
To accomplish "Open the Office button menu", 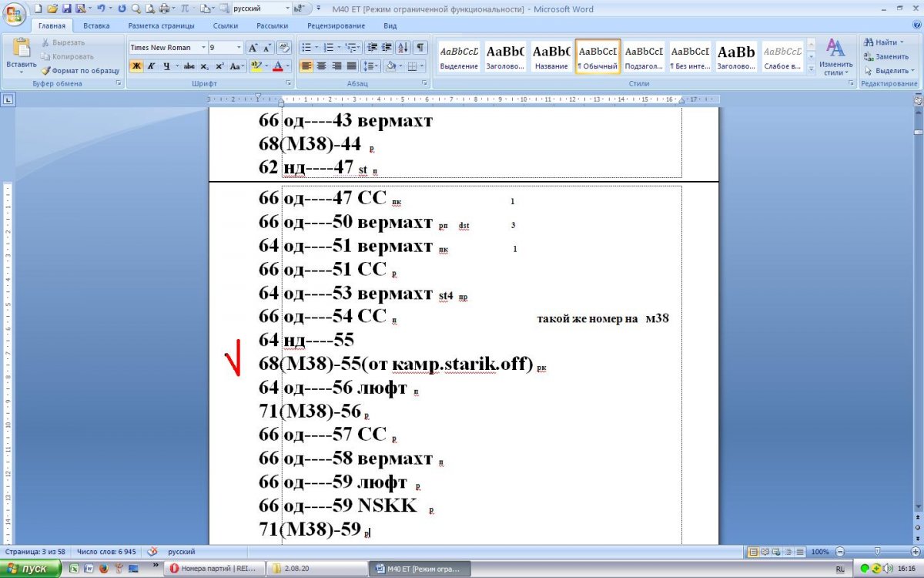I will click(x=14, y=13).
